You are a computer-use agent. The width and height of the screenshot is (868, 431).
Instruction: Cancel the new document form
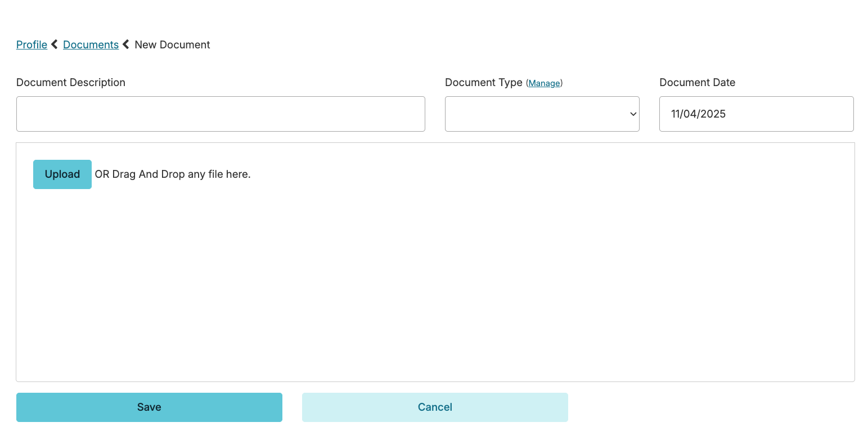(x=435, y=407)
